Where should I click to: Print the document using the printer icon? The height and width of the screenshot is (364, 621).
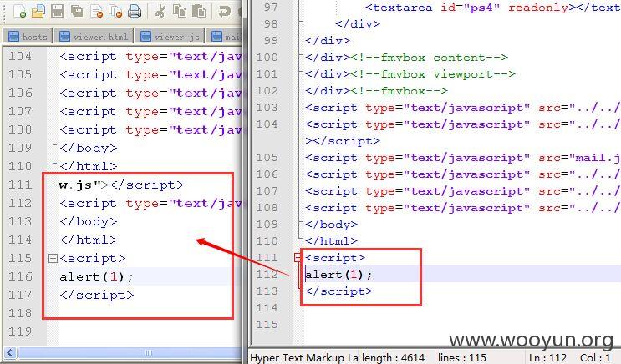coord(135,11)
